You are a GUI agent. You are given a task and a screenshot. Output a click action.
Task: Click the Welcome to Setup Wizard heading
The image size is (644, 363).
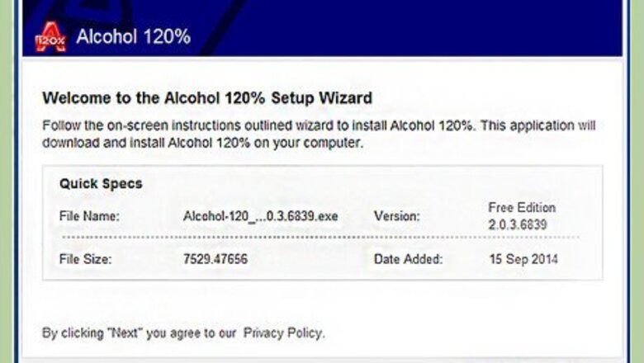point(207,98)
